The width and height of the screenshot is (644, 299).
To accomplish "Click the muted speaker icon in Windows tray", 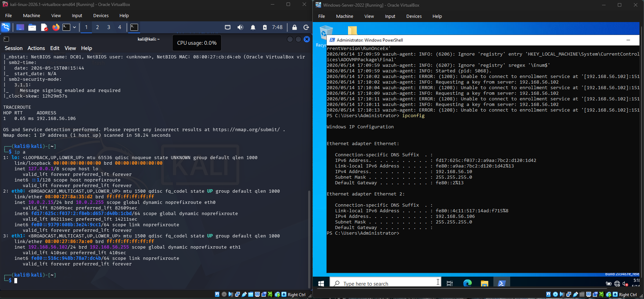I will pos(625,284).
